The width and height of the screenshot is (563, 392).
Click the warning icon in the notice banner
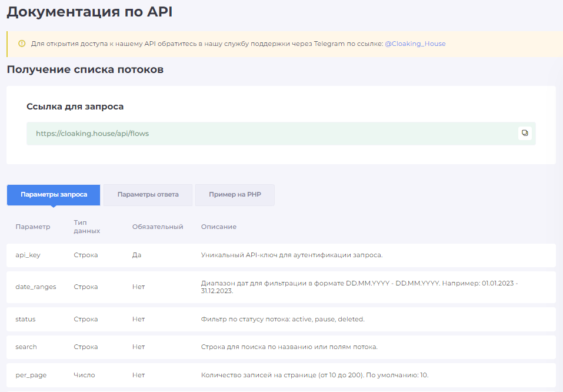(22, 44)
